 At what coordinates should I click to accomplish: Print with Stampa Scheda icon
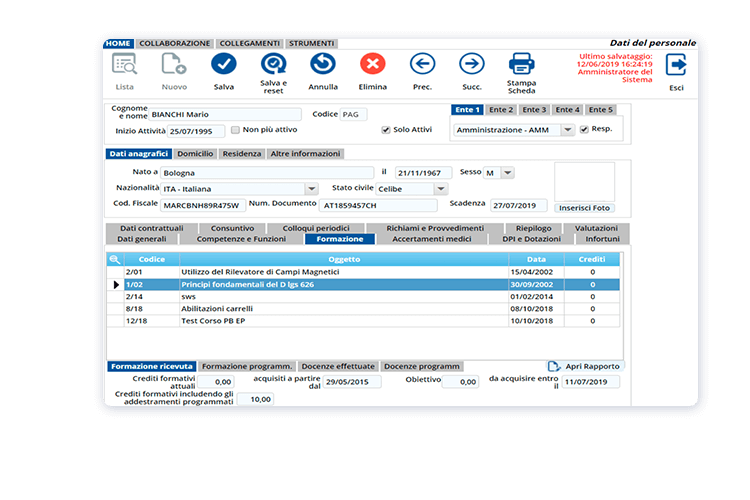521,64
